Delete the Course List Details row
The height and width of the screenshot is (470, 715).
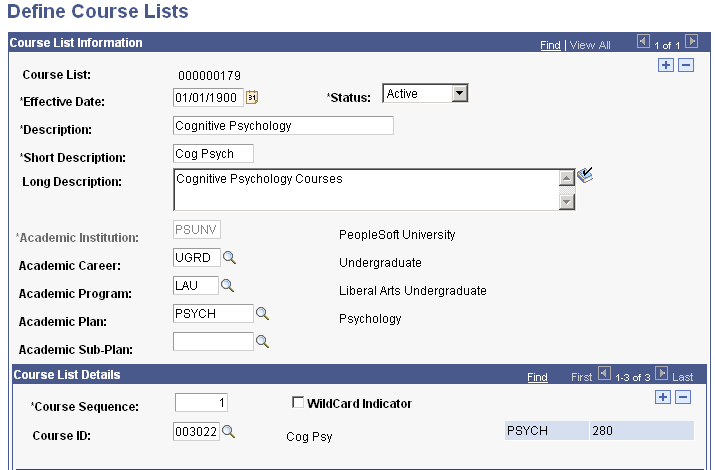[685, 398]
